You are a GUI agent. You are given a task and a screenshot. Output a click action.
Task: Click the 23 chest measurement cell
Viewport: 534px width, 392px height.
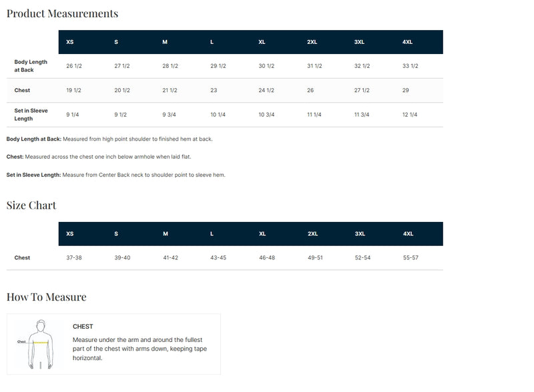(214, 90)
